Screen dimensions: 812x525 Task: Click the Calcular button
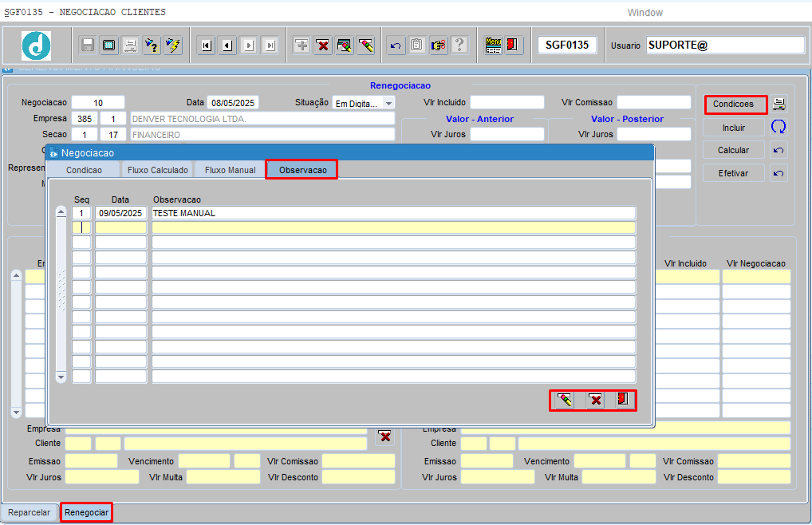click(733, 150)
